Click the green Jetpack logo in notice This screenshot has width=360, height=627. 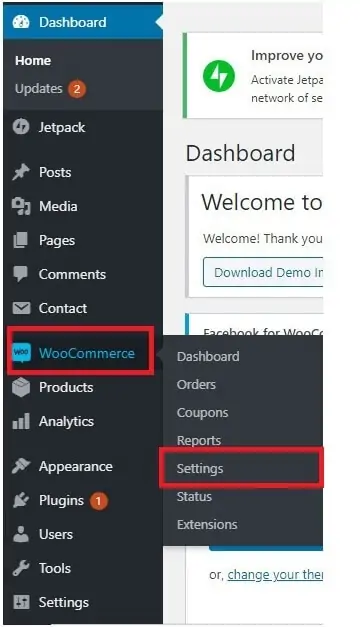tap(219, 76)
